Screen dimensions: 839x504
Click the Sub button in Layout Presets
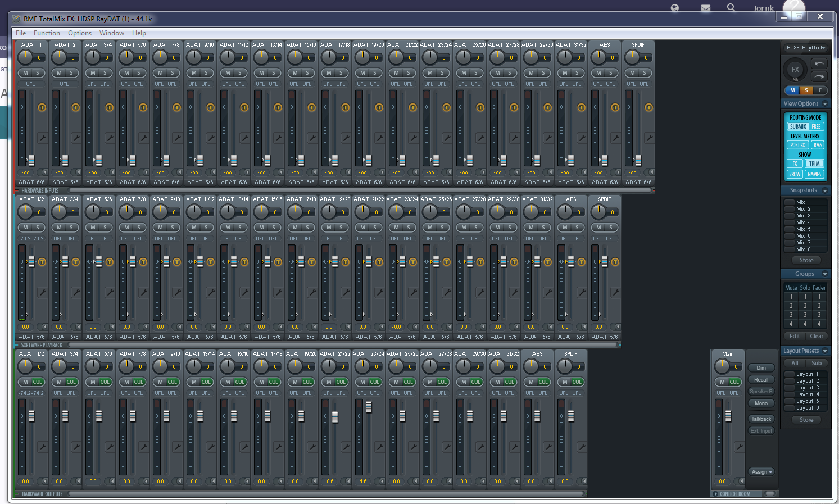pos(817,364)
